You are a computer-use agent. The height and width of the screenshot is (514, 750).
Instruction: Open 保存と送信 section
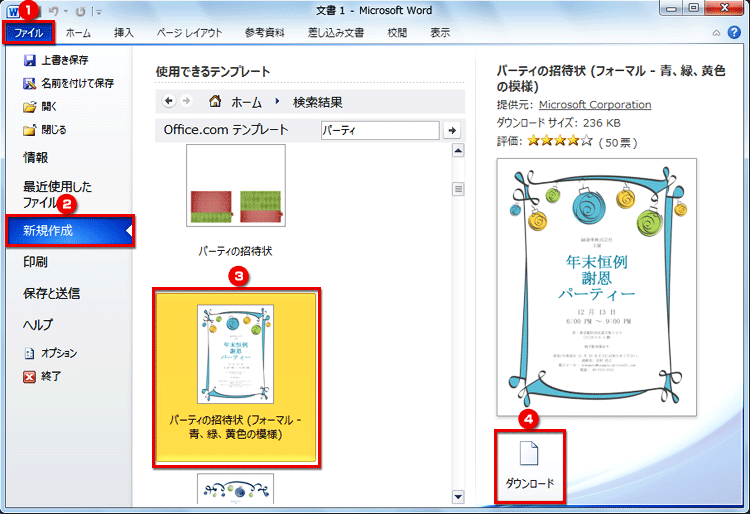(x=52, y=293)
